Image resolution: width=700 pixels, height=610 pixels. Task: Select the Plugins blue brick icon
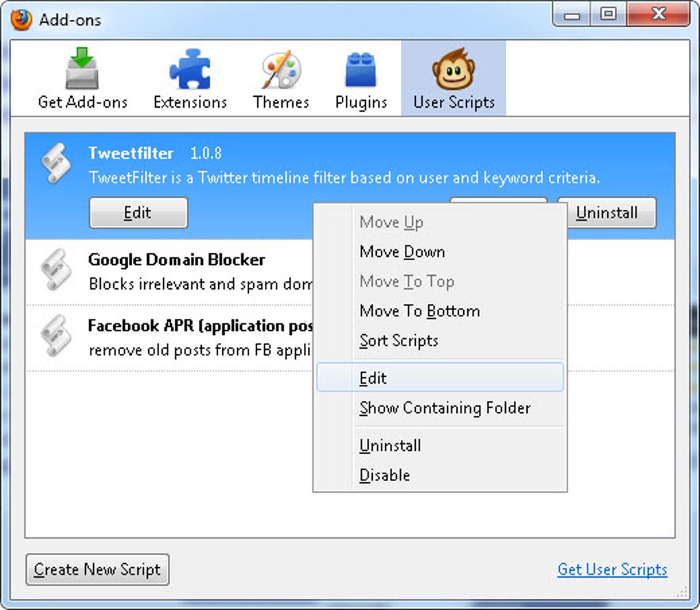(361, 69)
